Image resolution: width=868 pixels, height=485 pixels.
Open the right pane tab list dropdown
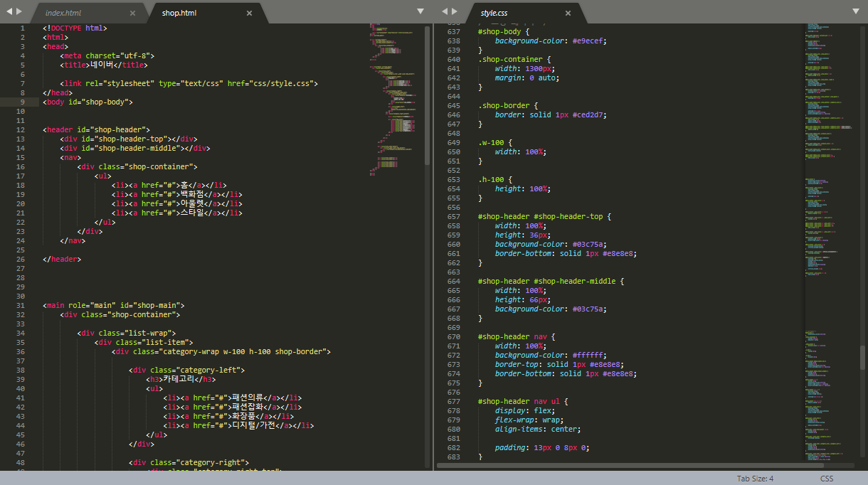[x=856, y=11]
